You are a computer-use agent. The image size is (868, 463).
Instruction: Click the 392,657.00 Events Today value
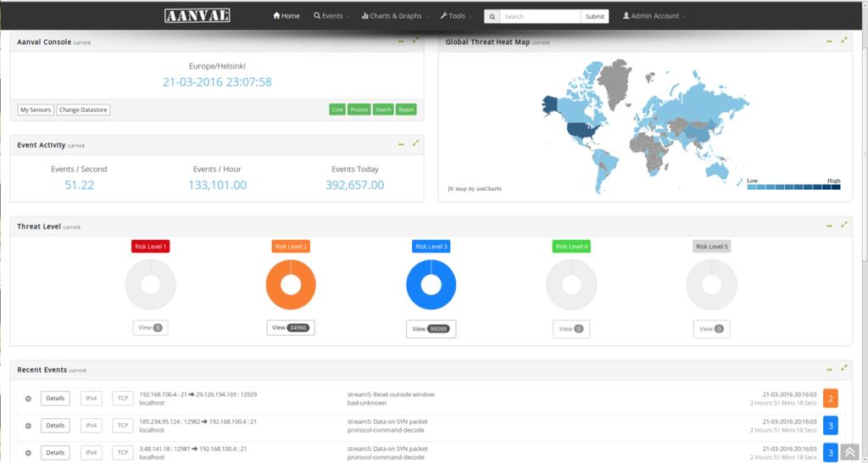click(355, 185)
